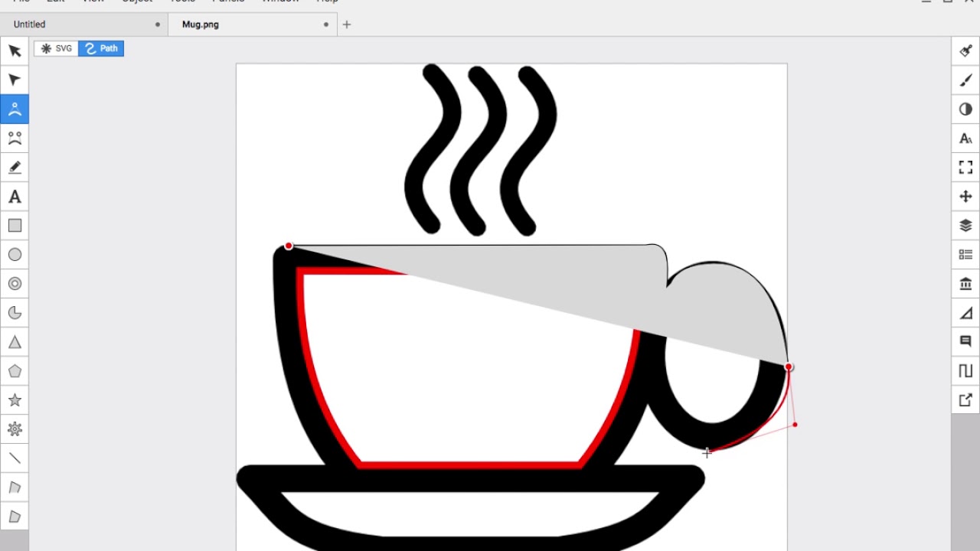The width and height of the screenshot is (980, 551).
Task: Close the Mug.png tab via its dot
Action: coord(326,24)
